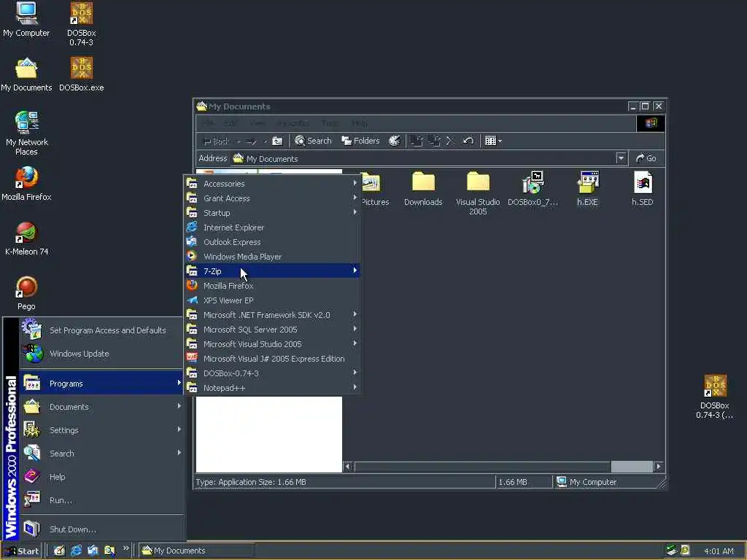Select the h.SED file
Screen dimensions: 747x560
point(642,189)
